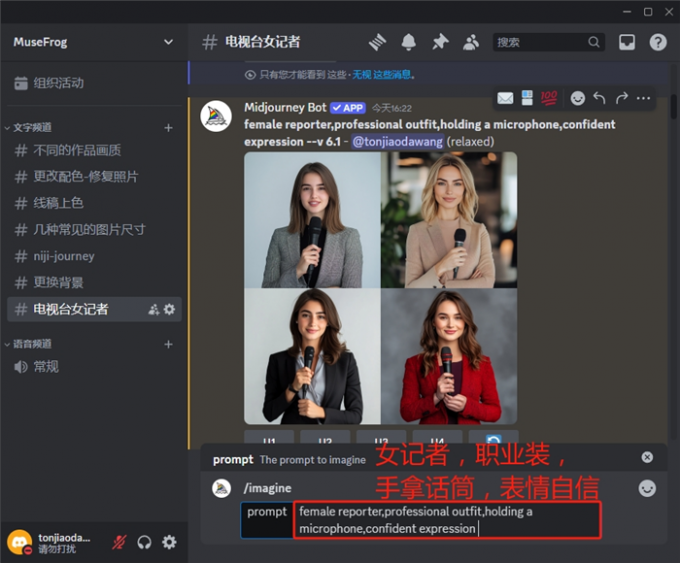
Task: Invite people to 电视台女记者 channel
Action: click(154, 309)
